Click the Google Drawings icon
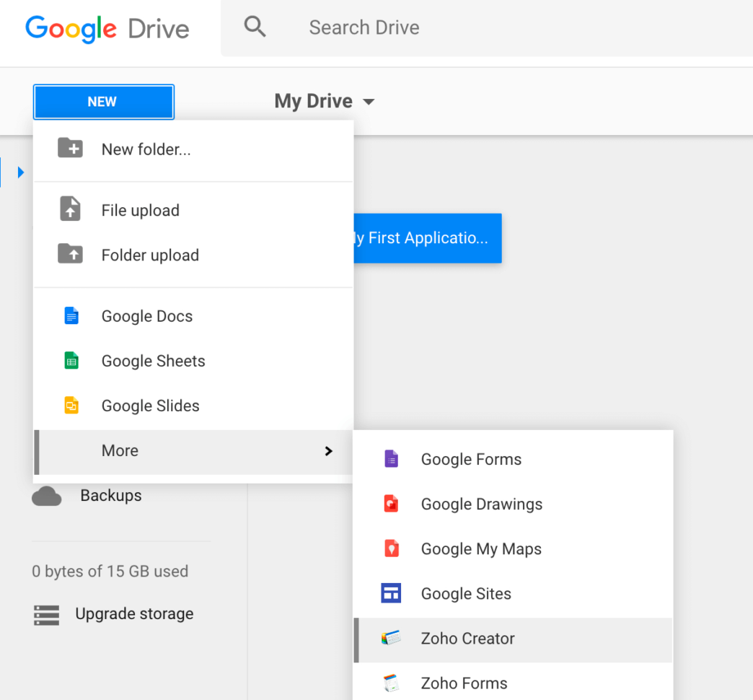The height and width of the screenshot is (700, 753). tap(391, 504)
